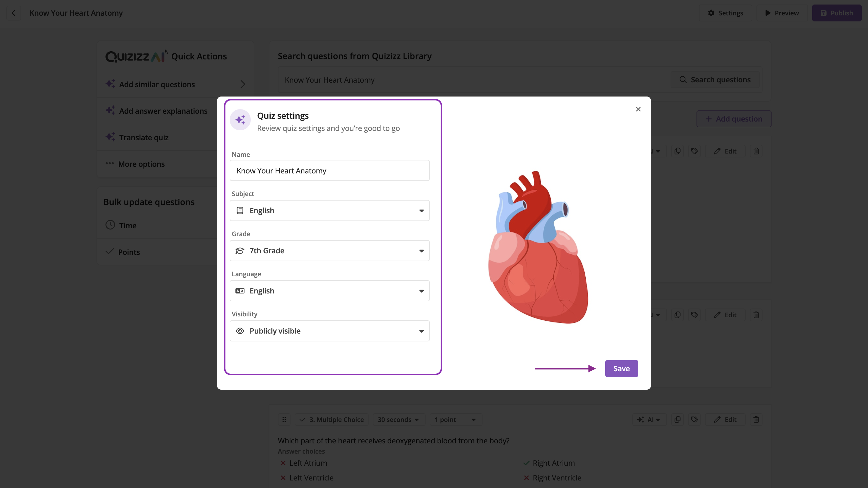Screen dimensions: 868x488
Task: Expand Add similar questions chevron
Action: click(243, 84)
